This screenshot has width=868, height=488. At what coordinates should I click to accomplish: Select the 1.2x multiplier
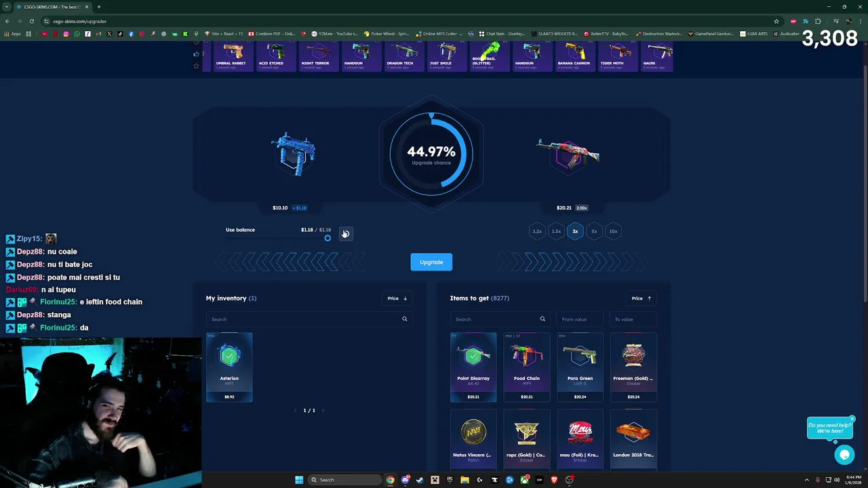(537, 231)
